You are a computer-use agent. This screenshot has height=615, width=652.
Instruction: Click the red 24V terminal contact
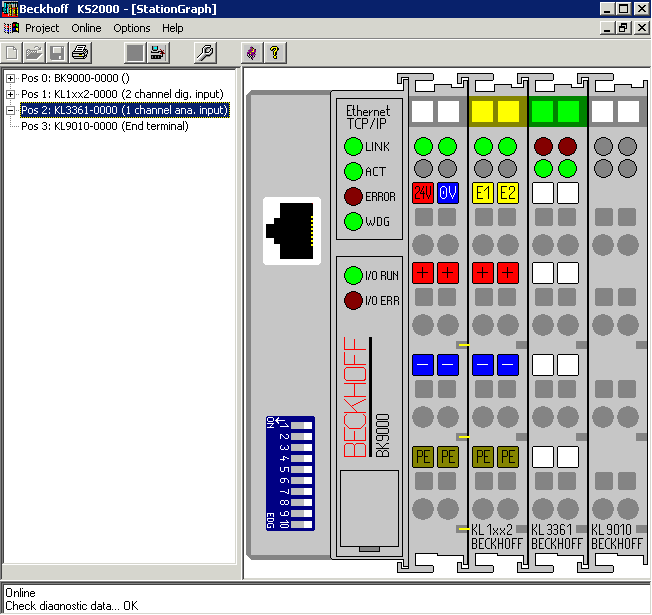(x=423, y=193)
